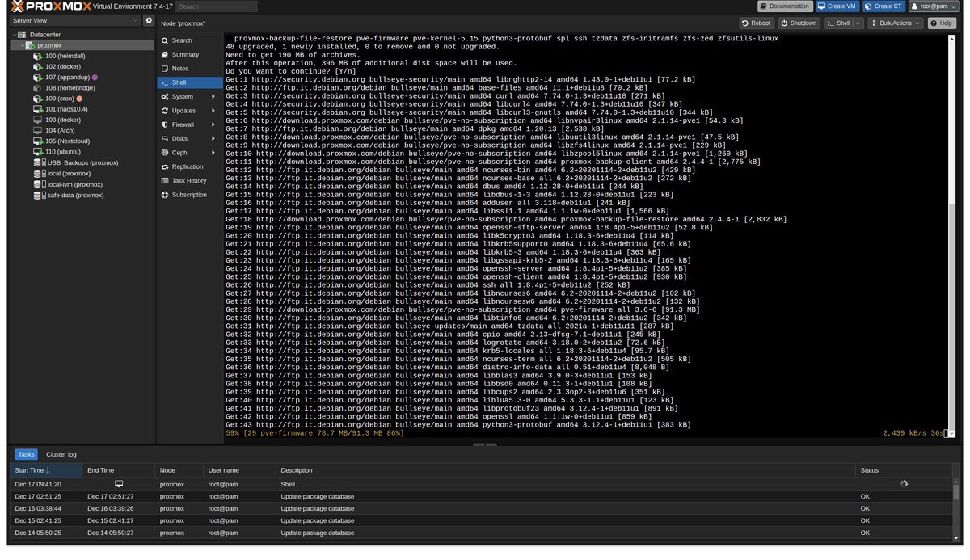Expand Firewall submenu arrow
Viewport: 970px width, 560px height.
tap(214, 124)
